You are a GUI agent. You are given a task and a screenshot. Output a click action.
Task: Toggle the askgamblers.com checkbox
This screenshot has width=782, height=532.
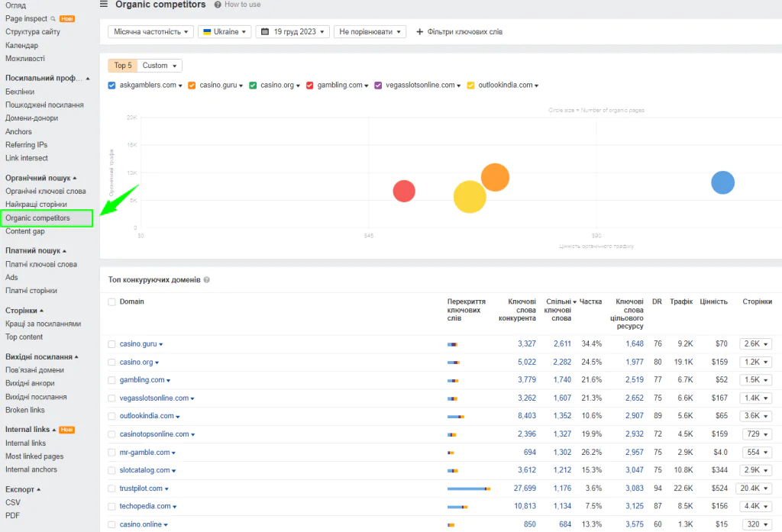click(x=111, y=85)
